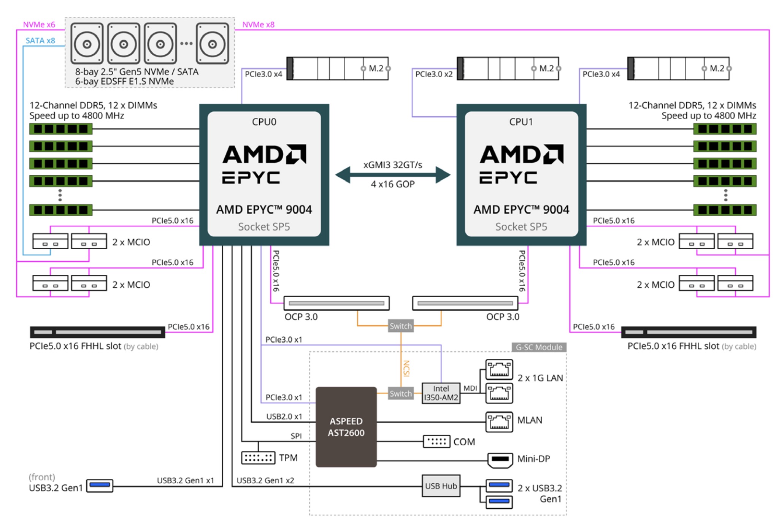This screenshot has width=784, height=532.
Task: Click the Switch box between OCP slots
Action: [x=400, y=326]
